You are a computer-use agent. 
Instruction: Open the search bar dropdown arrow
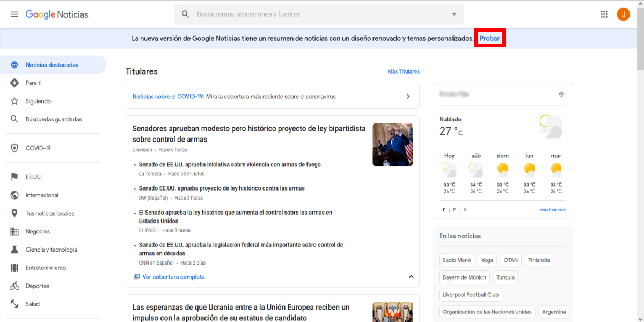(453, 14)
